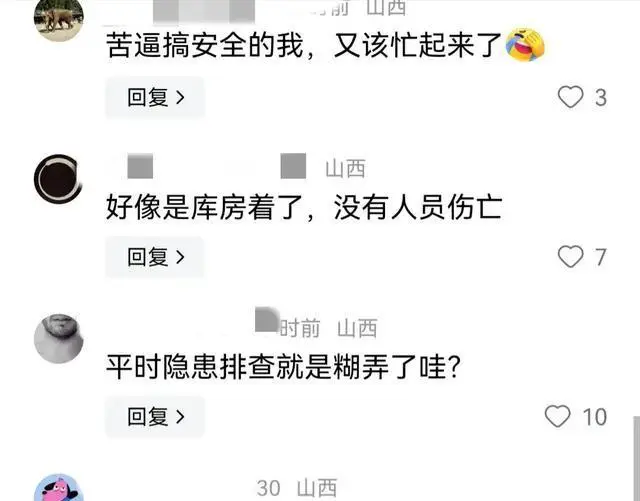Tap the laughing-crying emoji in first comment

click(525, 45)
